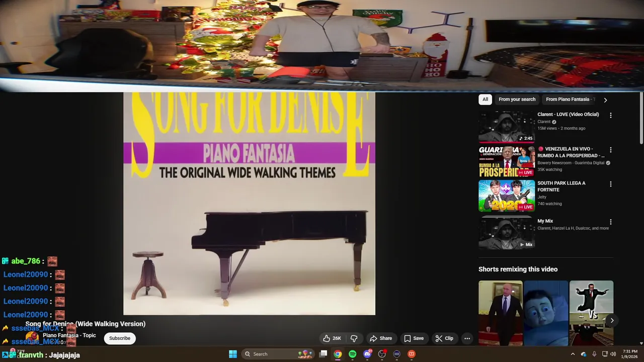The width and height of the screenshot is (644, 362).
Task: Open the dark round striped taskbar app
Action: (396, 354)
